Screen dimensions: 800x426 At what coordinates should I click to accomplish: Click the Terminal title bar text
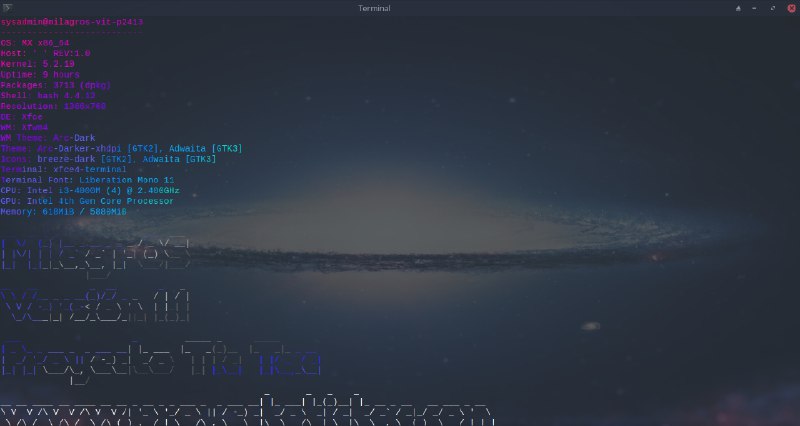click(x=400, y=7)
